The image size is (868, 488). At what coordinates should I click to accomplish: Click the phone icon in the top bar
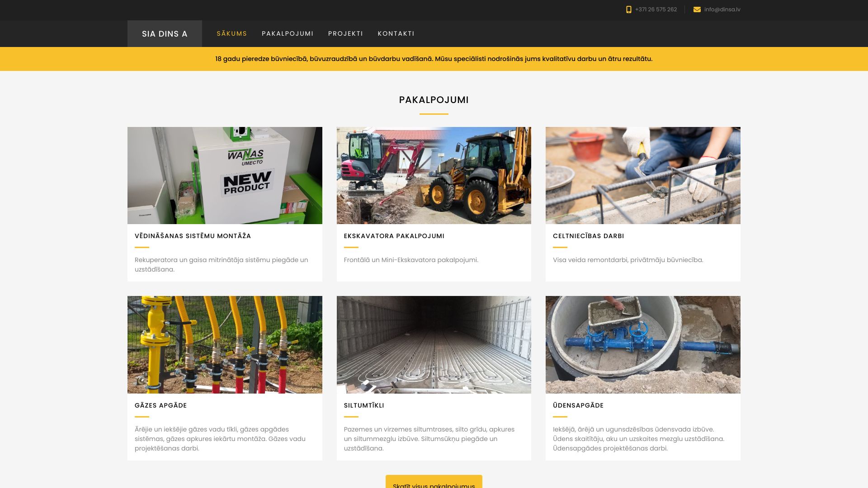tap(628, 9)
